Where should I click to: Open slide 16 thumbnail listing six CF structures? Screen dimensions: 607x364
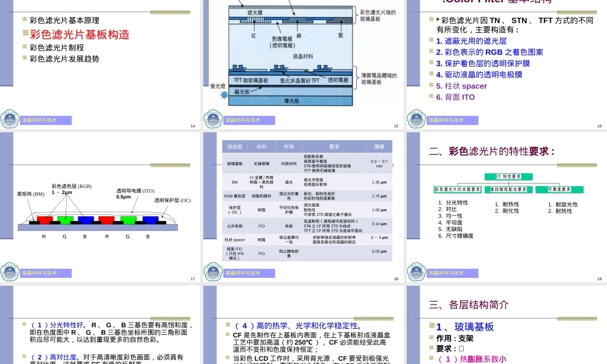pos(507,64)
